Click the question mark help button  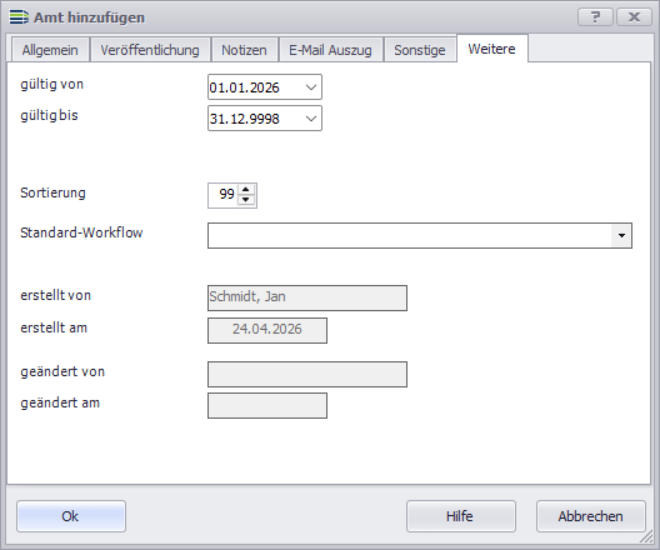tap(595, 17)
